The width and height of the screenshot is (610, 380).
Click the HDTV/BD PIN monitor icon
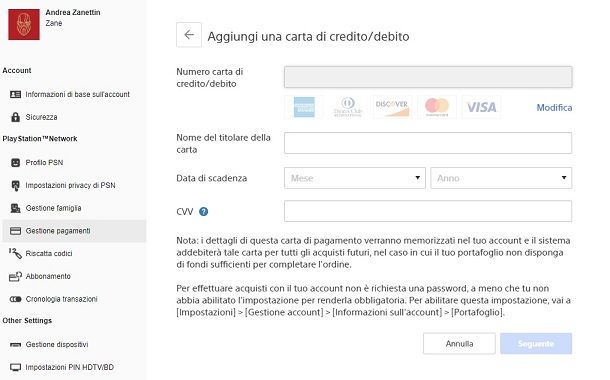click(x=15, y=367)
